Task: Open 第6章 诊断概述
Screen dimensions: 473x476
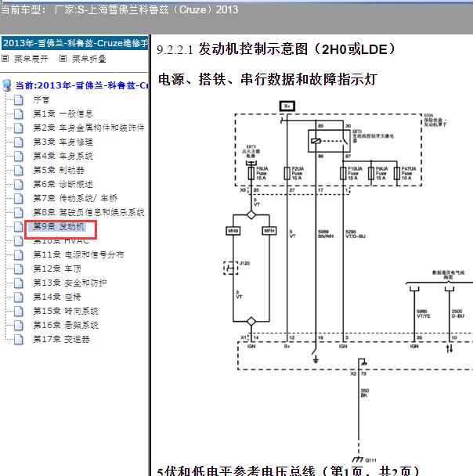Action: point(63,184)
